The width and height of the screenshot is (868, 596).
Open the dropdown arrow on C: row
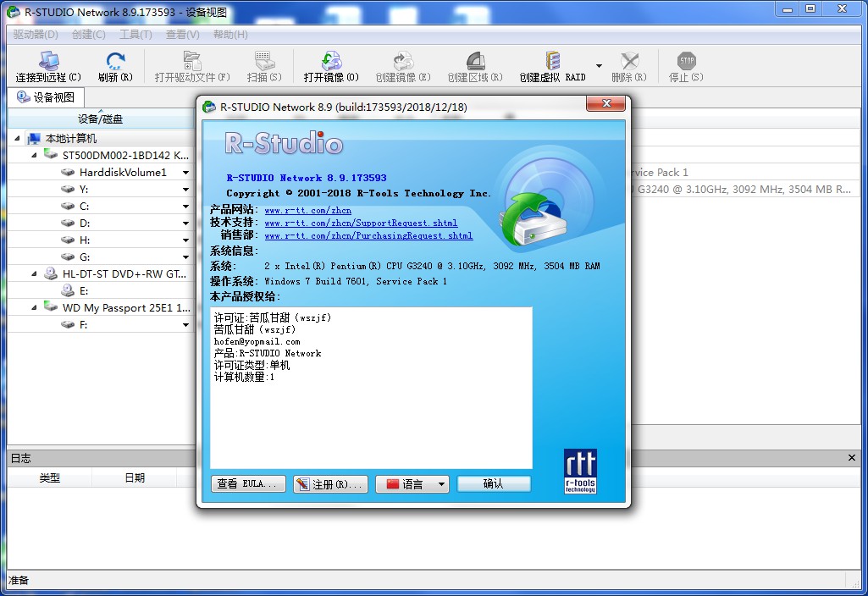[x=185, y=207]
